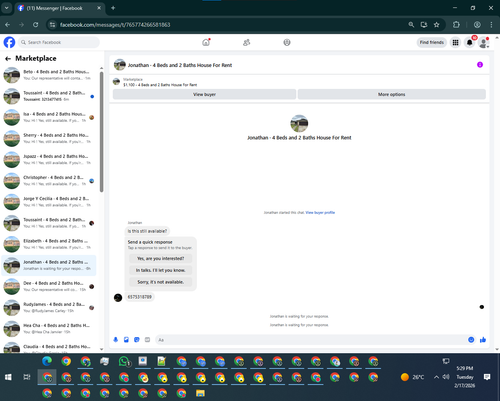This screenshot has height=401, width=500.
Task: Open the unread Toussaint chat with phone number
Action: (x=49, y=96)
